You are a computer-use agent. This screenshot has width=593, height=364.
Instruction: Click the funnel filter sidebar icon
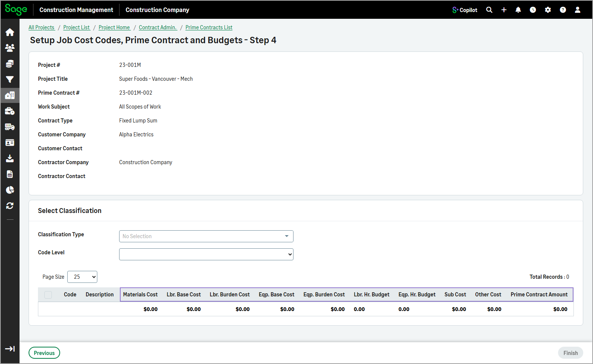(10, 80)
